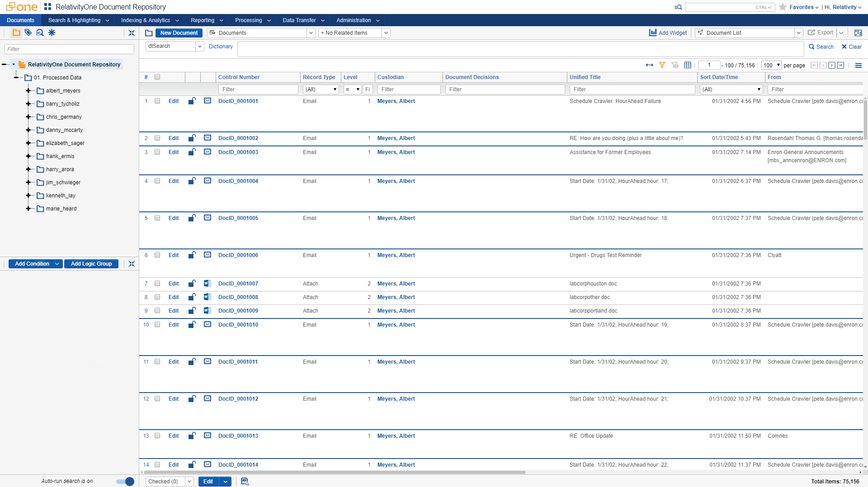Open the Indexing & Analytics menu
Screen dimensions: 868x487
pyautogui.click(x=150, y=20)
